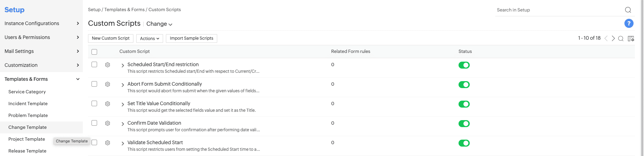Open the table search icon near pagination
Viewport: 644px width, 156px height.
[621, 39]
